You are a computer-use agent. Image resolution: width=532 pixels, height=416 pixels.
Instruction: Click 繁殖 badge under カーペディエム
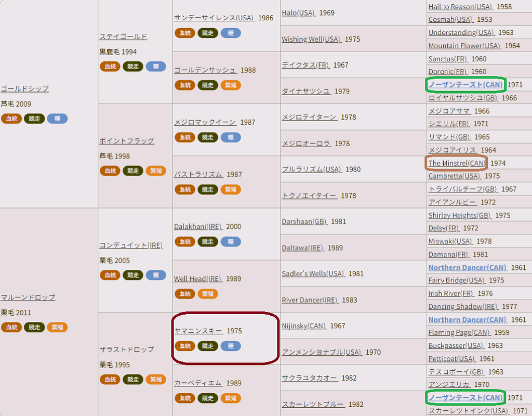click(231, 398)
